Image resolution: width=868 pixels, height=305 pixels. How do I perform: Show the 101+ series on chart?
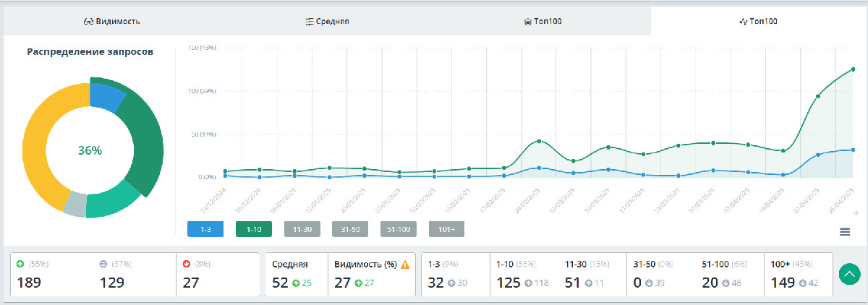click(446, 229)
